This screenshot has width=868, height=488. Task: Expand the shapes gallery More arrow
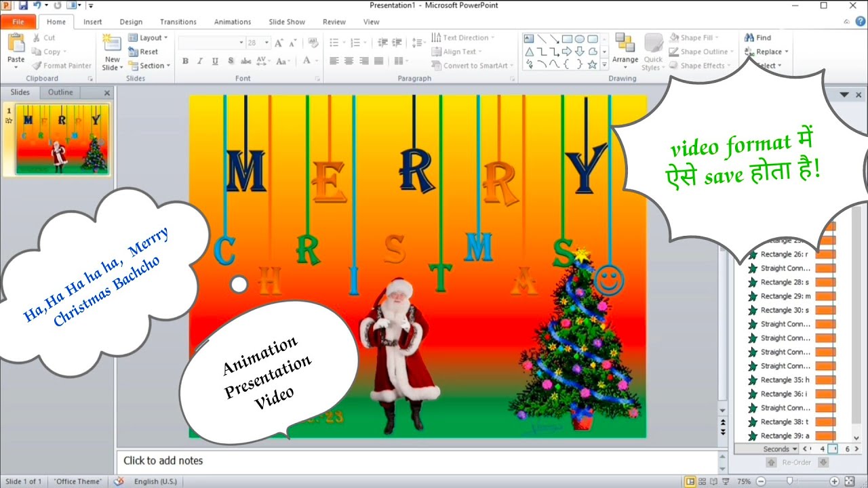coord(604,64)
